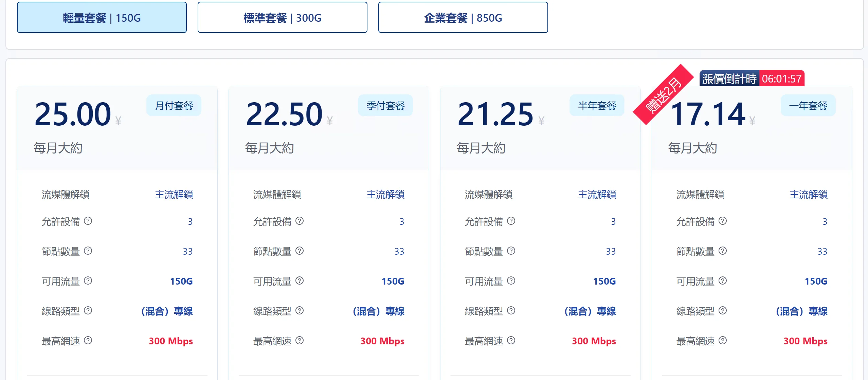Click the red 贈送2月 ribbon
This screenshot has width=868, height=380.
(x=664, y=95)
